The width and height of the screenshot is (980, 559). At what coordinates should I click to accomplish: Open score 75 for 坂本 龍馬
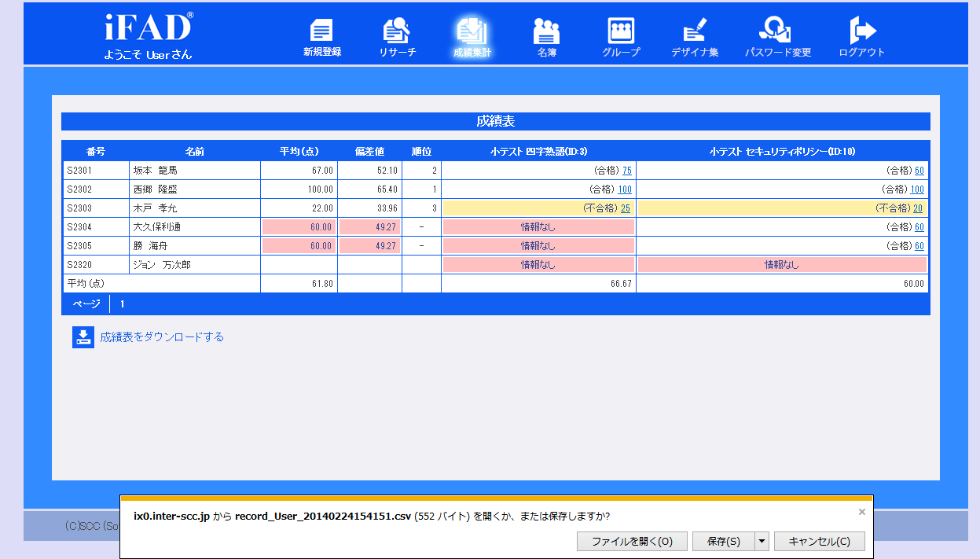pos(626,171)
